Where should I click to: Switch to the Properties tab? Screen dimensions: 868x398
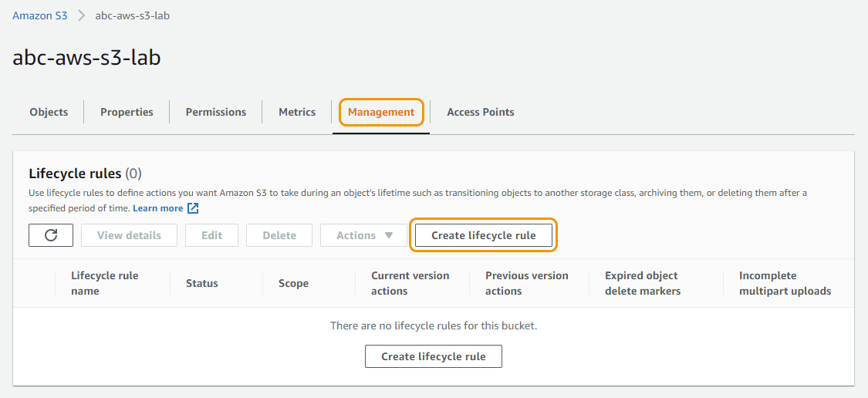(x=127, y=112)
